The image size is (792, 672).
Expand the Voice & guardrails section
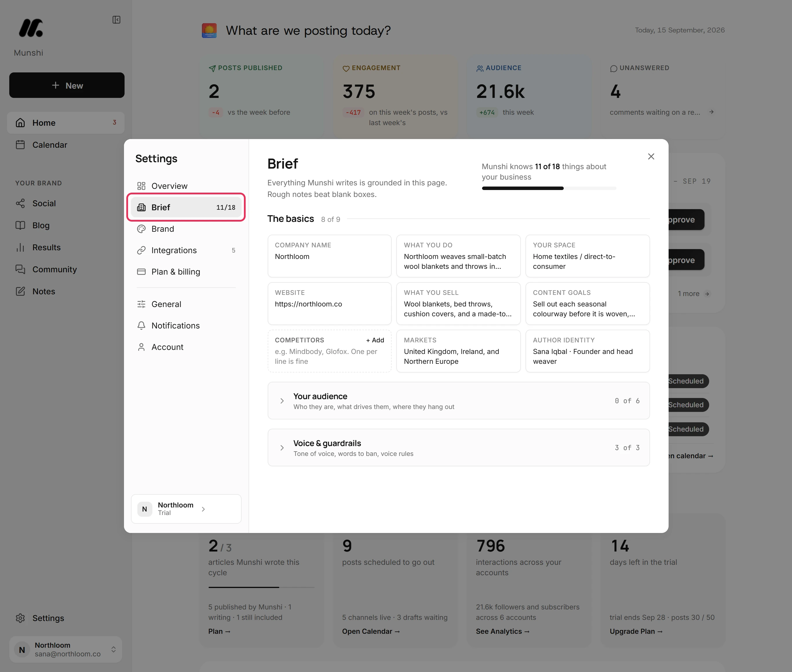click(458, 448)
